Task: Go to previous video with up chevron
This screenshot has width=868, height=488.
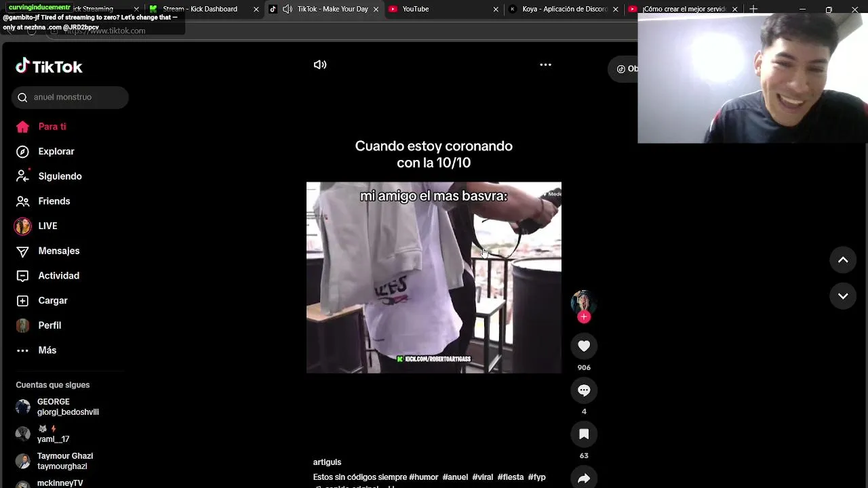Action: click(843, 260)
